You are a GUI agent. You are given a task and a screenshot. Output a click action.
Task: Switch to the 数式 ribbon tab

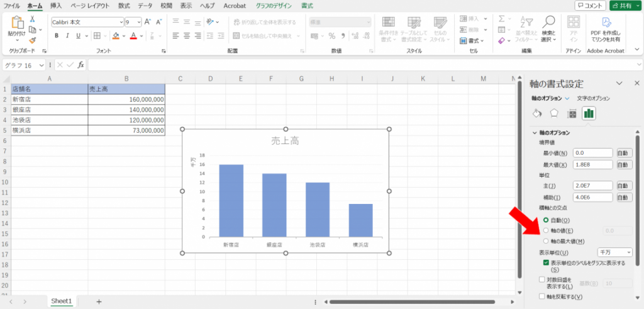[124, 6]
